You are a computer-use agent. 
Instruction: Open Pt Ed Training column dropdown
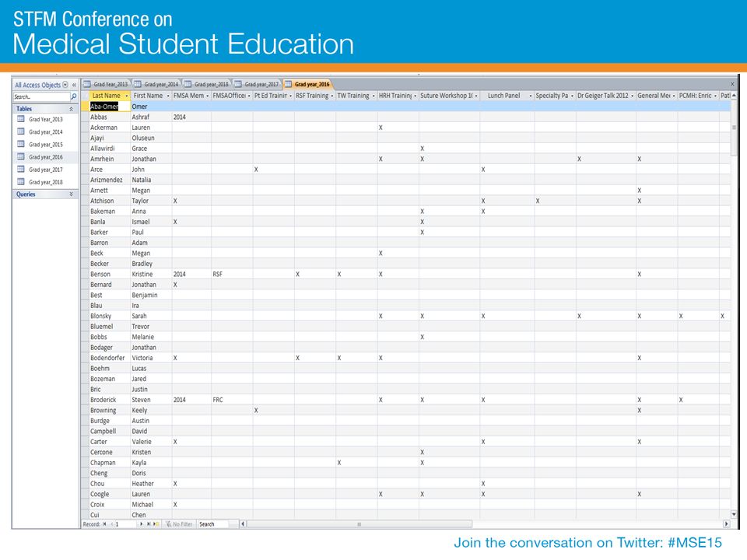pyautogui.click(x=290, y=96)
